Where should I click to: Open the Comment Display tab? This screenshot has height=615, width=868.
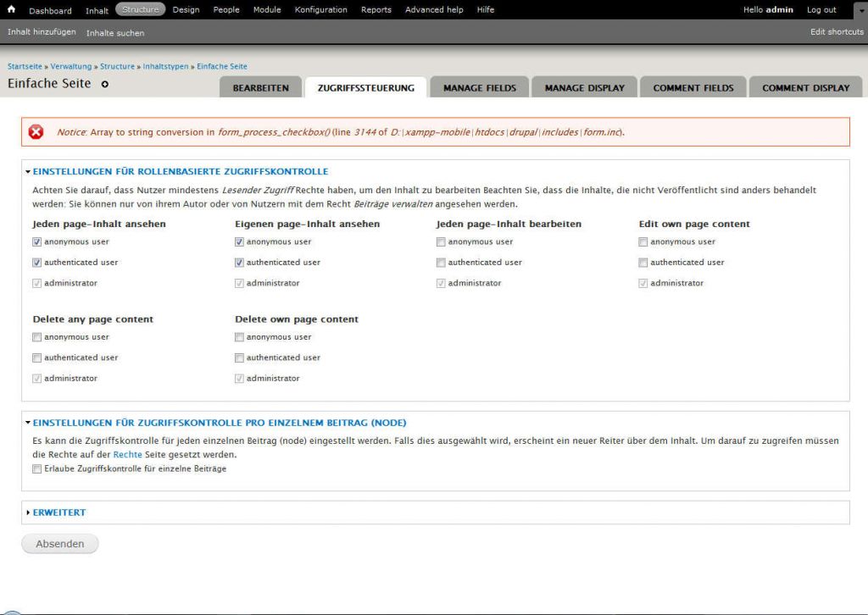[x=804, y=87]
